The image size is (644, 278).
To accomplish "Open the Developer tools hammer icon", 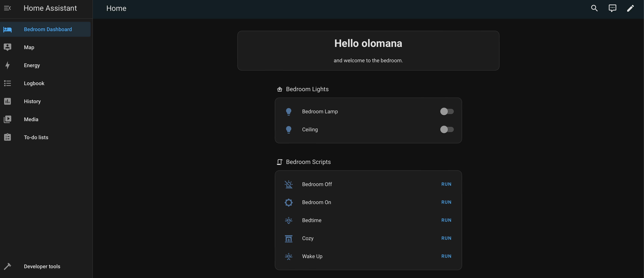I will pos(8,266).
